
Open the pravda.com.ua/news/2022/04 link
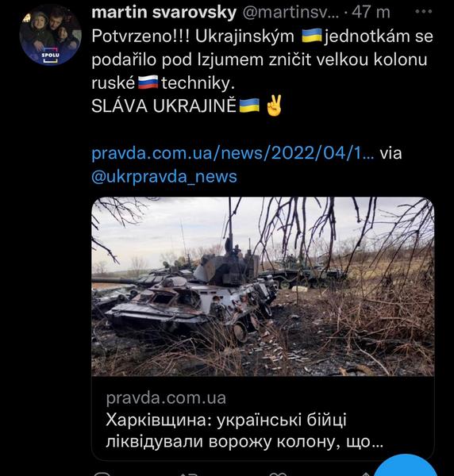(233, 153)
